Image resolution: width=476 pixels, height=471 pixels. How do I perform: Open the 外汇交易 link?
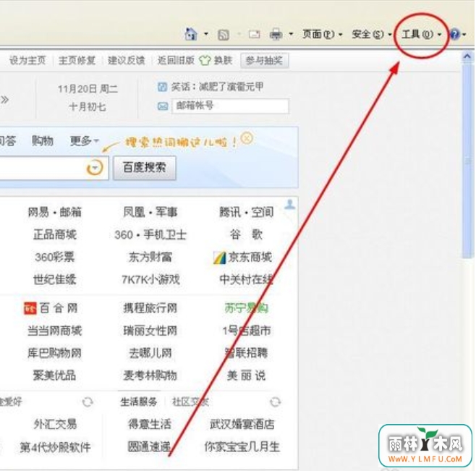click(55, 424)
